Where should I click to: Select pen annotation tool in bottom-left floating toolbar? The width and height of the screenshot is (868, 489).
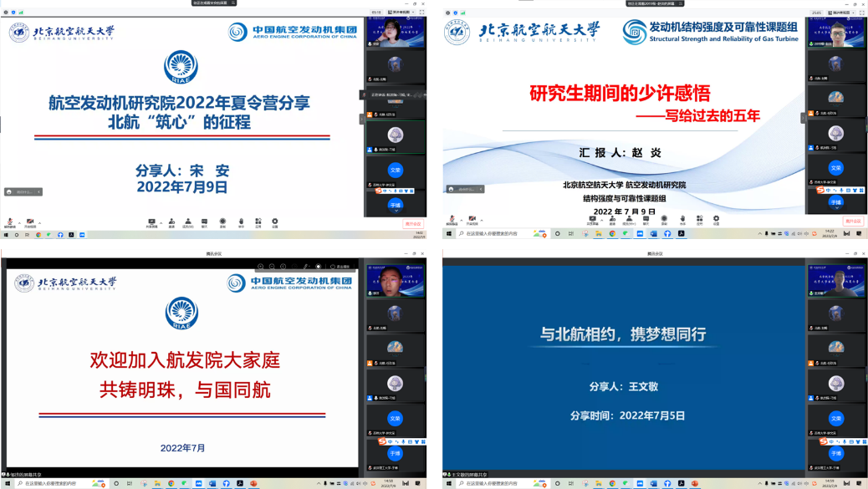tap(306, 267)
